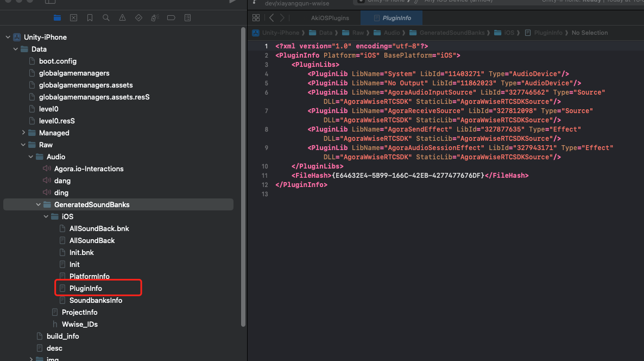Select Agora.io-Interactions audio file
644x361 pixels.
coord(89,169)
